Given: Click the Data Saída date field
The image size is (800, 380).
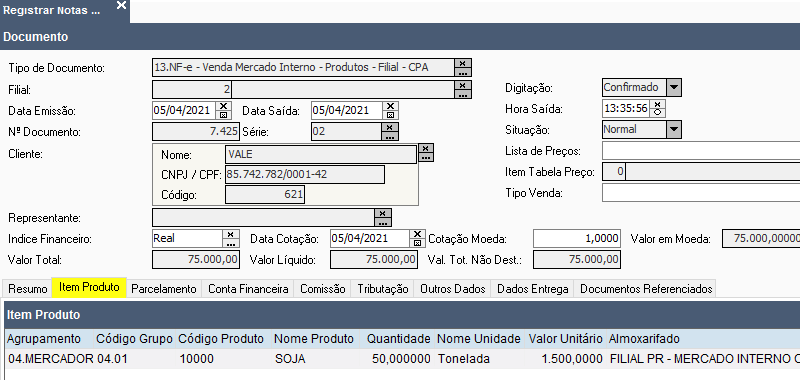Looking at the screenshot, I should pos(347,110).
